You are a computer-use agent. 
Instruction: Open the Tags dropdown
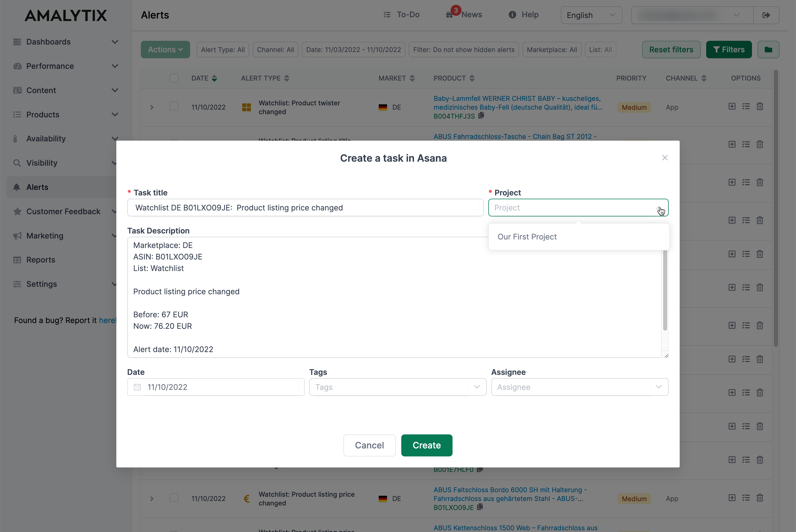coord(397,387)
